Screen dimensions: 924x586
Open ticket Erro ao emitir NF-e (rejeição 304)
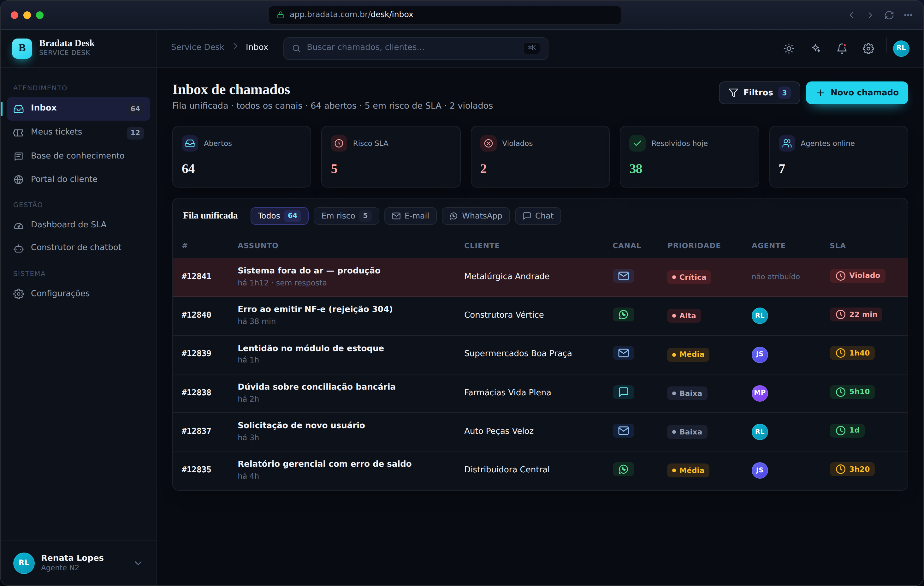click(315, 309)
